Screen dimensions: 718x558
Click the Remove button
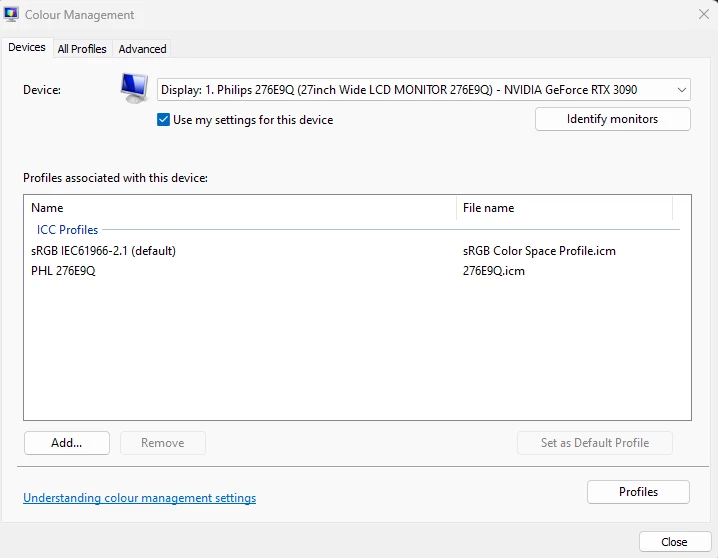[x=163, y=443]
